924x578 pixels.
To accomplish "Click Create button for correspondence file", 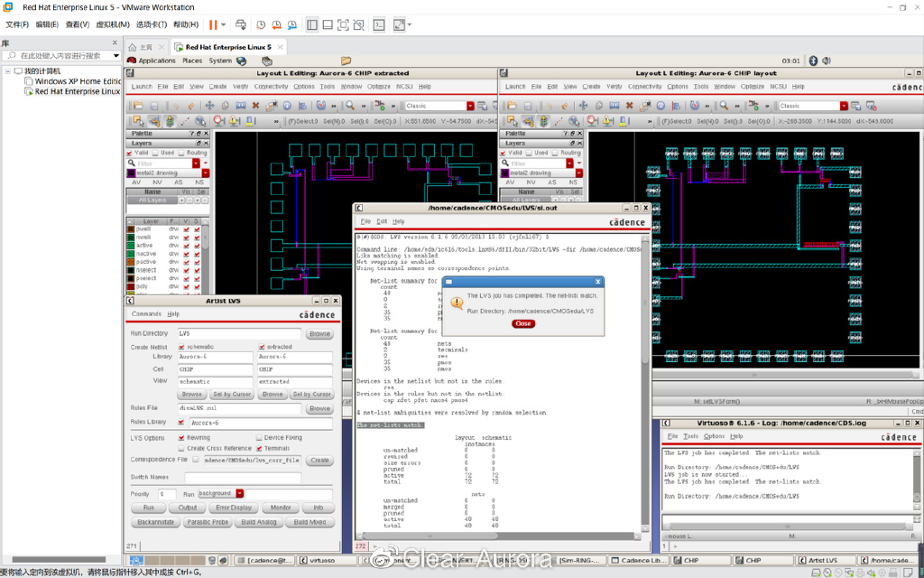I will click(320, 460).
